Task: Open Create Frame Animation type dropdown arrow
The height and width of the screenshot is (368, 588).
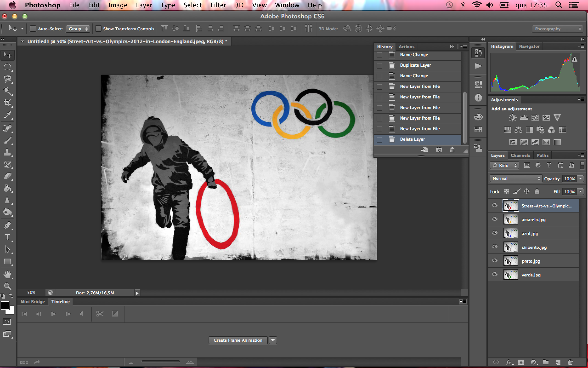Action: click(x=273, y=340)
